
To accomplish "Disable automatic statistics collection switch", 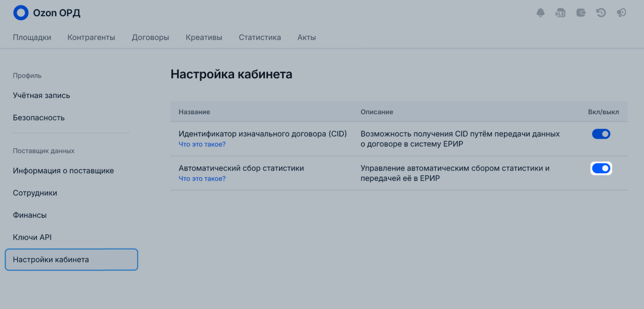I will tap(601, 168).
